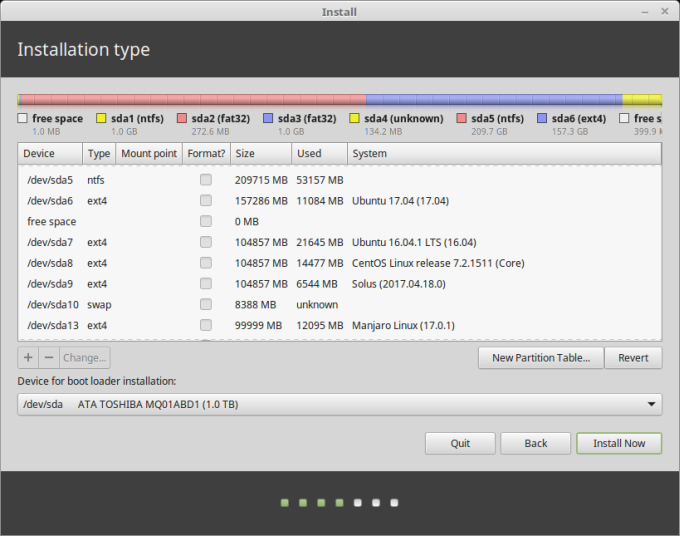Click the sda1 (ntfs) yellow legend swatch
The image size is (680, 536).
point(101,118)
